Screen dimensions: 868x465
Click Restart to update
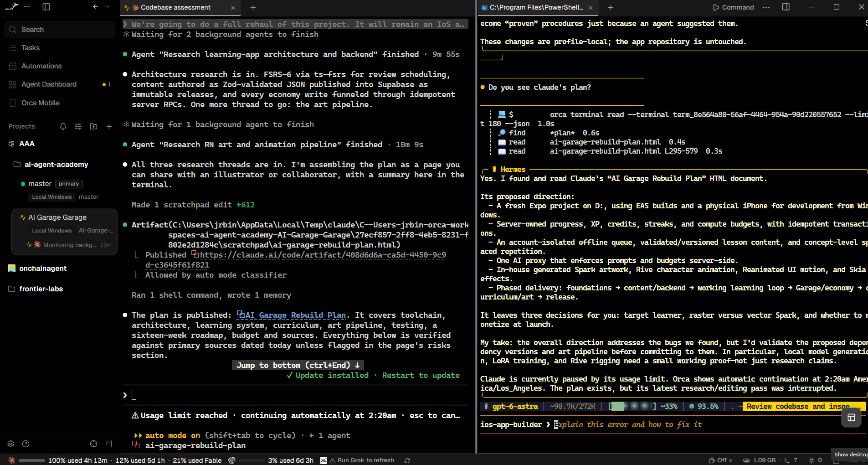coord(421,375)
